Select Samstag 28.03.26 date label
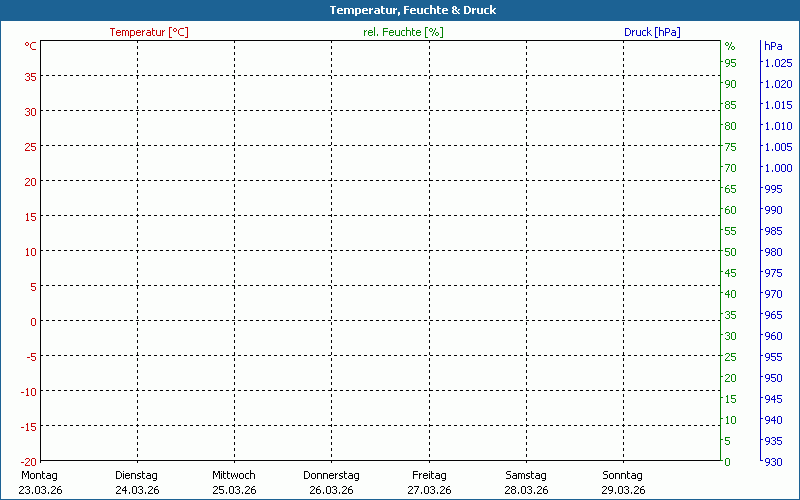Image resolution: width=800 pixels, height=500 pixels. (526, 482)
